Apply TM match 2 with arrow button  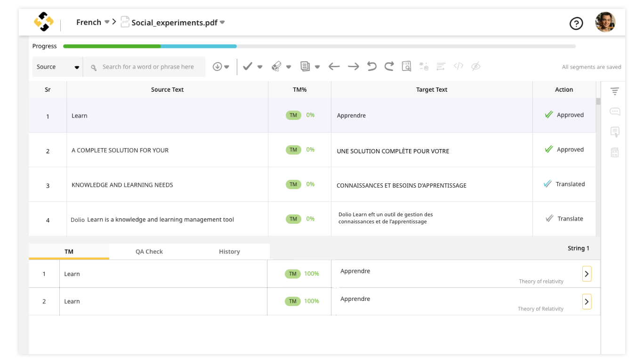(x=587, y=301)
